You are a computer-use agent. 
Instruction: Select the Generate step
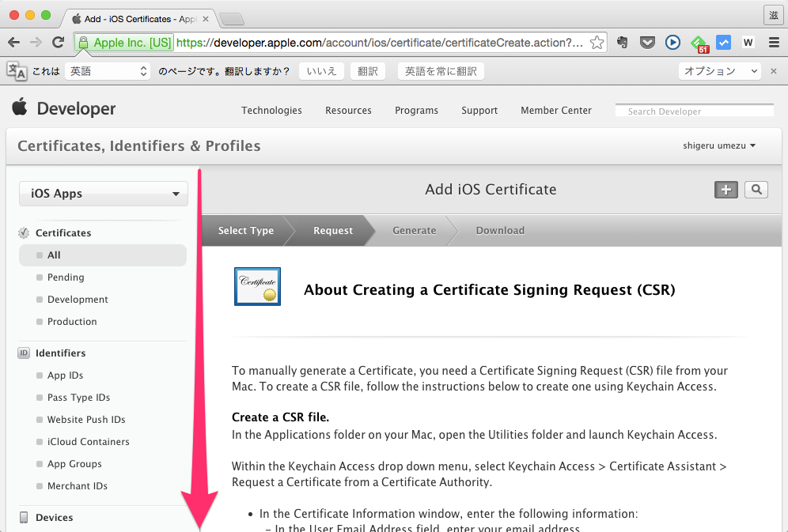coord(414,230)
